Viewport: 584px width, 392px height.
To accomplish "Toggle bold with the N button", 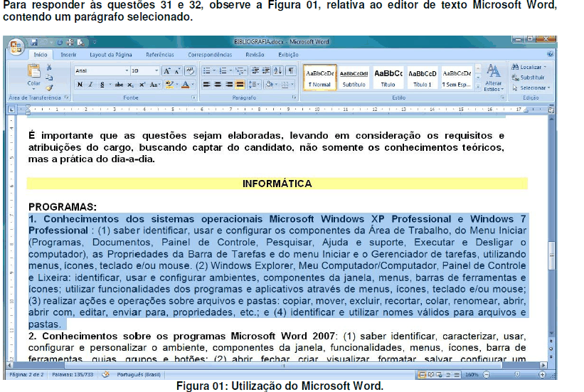I will (80, 85).
